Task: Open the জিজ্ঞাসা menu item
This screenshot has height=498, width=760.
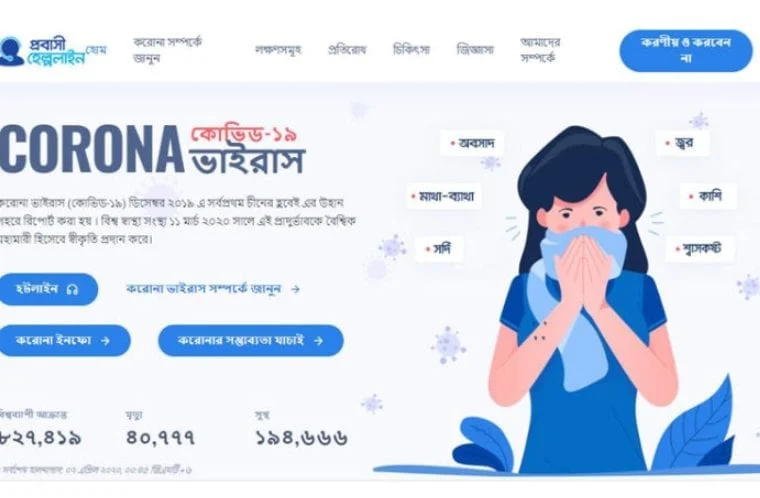Action: point(475,49)
